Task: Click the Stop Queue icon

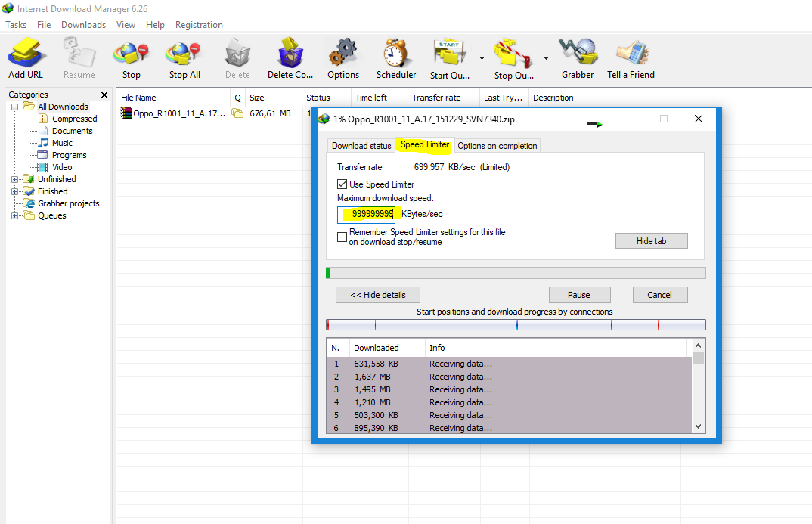Action: point(513,54)
